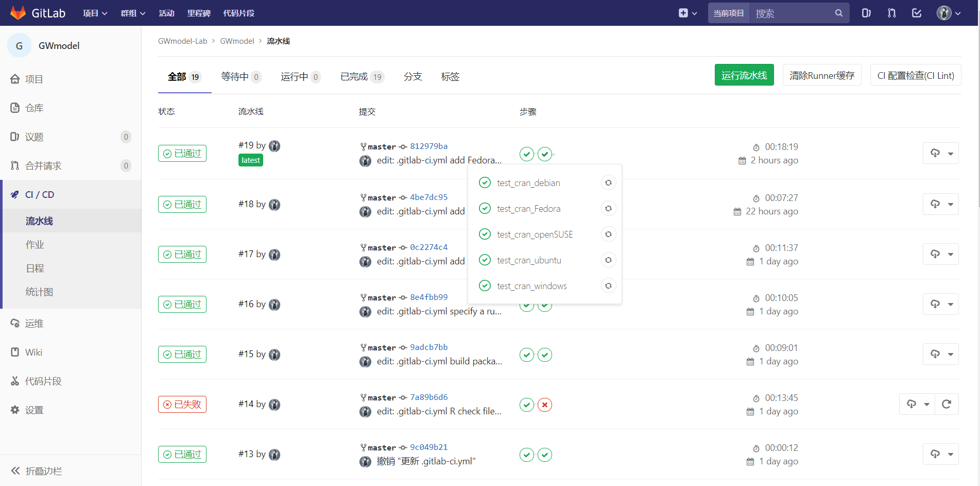Retry the test_cran_windows job
This screenshot has height=486, width=980.
pyautogui.click(x=608, y=286)
